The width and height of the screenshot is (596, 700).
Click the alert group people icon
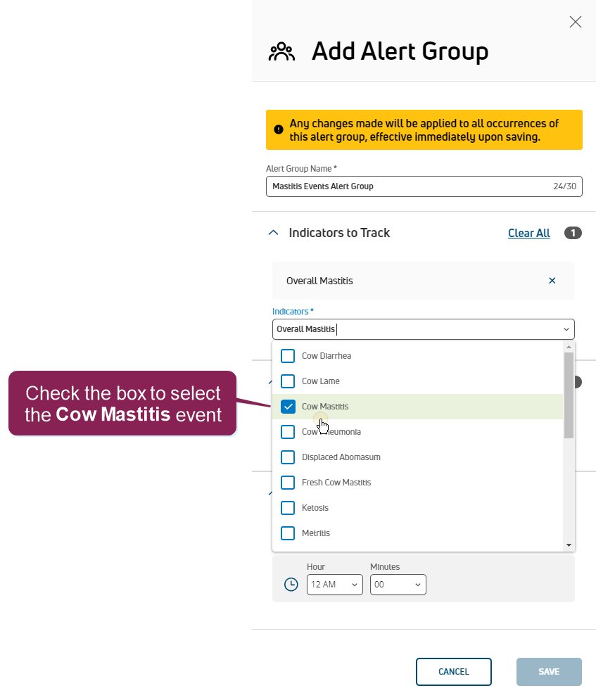click(281, 52)
